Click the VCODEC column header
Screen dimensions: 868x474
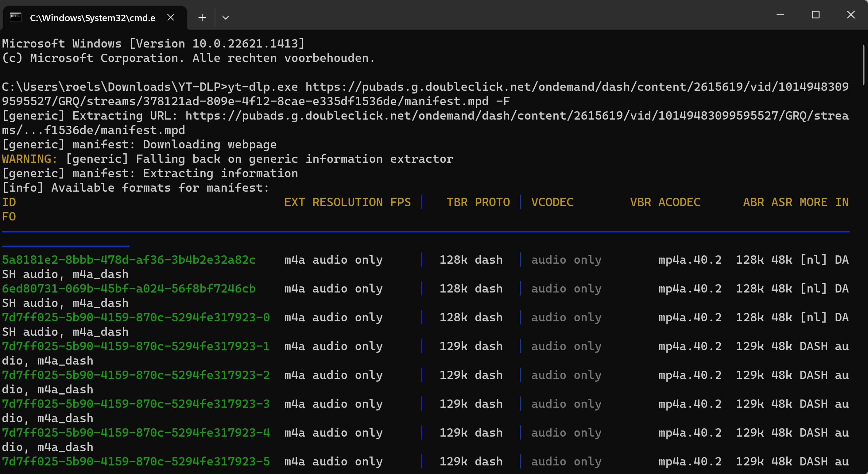pos(552,202)
